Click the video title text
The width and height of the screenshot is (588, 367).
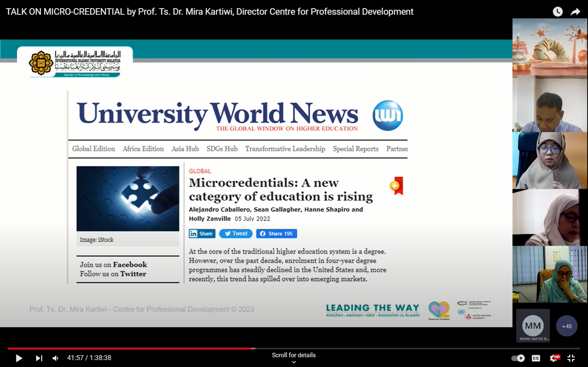coord(209,12)
